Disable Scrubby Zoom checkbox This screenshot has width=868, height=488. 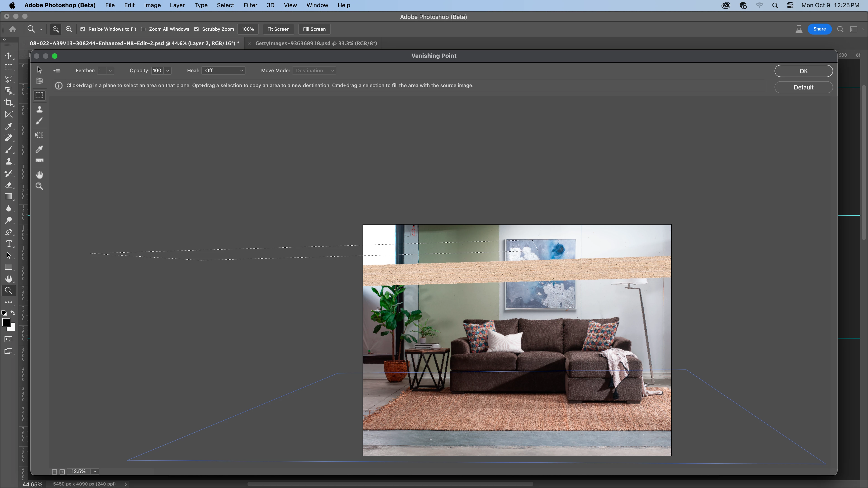click(x=196, y=29)
